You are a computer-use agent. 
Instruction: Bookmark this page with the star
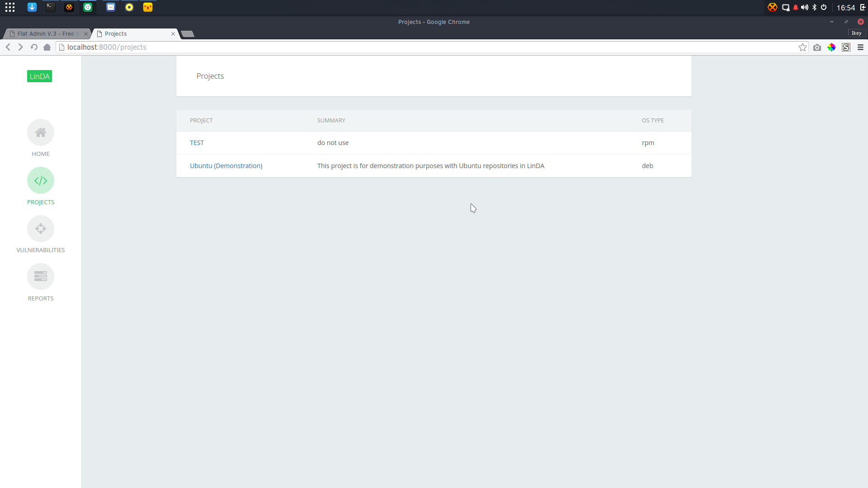coord(802,47)
